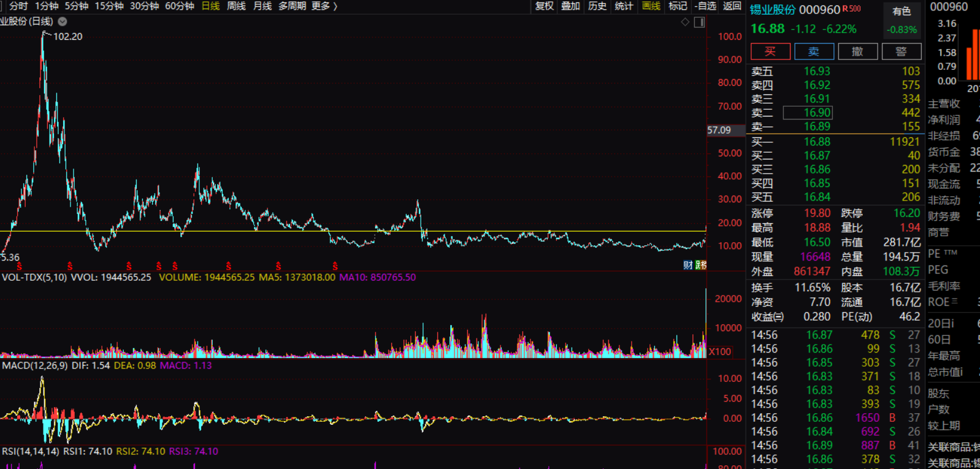This screenshot has height=469, width=980.
Task: Click the stock name 锡业股份
Action: (772, 10)
